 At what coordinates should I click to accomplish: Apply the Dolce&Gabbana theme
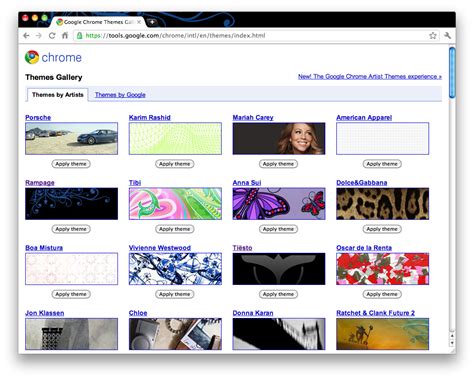382,229
